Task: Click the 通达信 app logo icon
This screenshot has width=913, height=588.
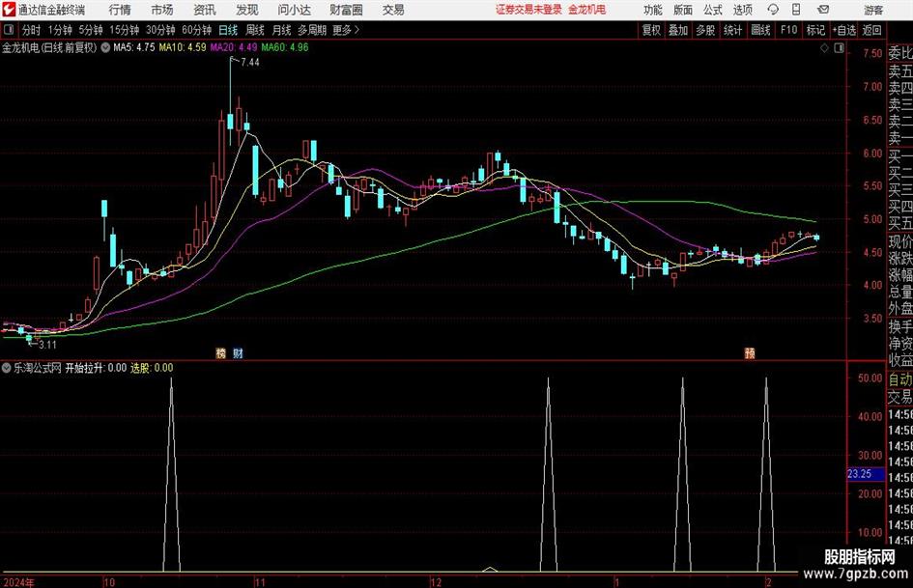Action: pyautogui.click(x=9, y=10)
